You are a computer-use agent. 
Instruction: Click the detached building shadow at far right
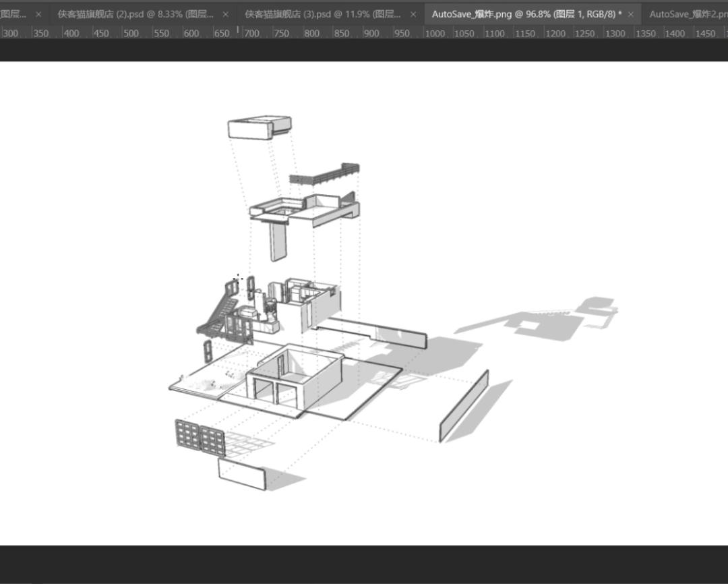pos(549,322)
